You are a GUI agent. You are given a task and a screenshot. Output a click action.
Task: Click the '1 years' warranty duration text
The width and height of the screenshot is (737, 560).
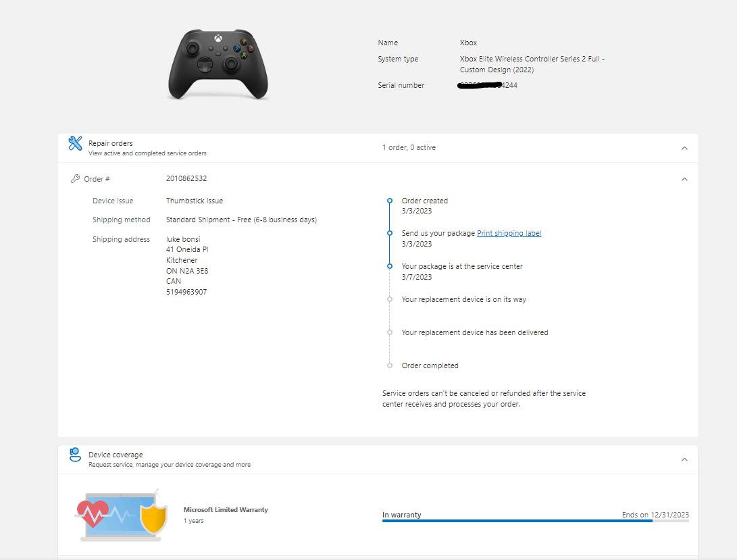pyautogui.click(x=193, y=521)
